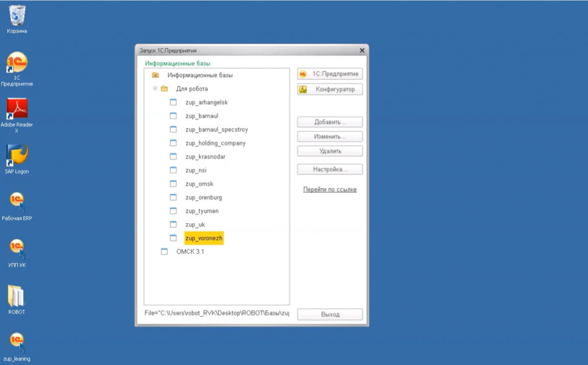The width and height of the screenshot is (588, 365).
Task: Click the Выход button
Action: coord(330,314)
